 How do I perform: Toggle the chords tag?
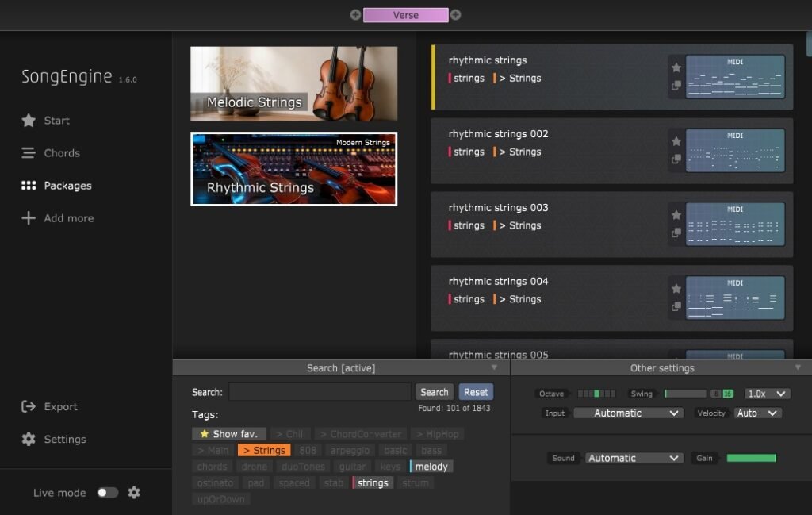(x=213, y=467)
